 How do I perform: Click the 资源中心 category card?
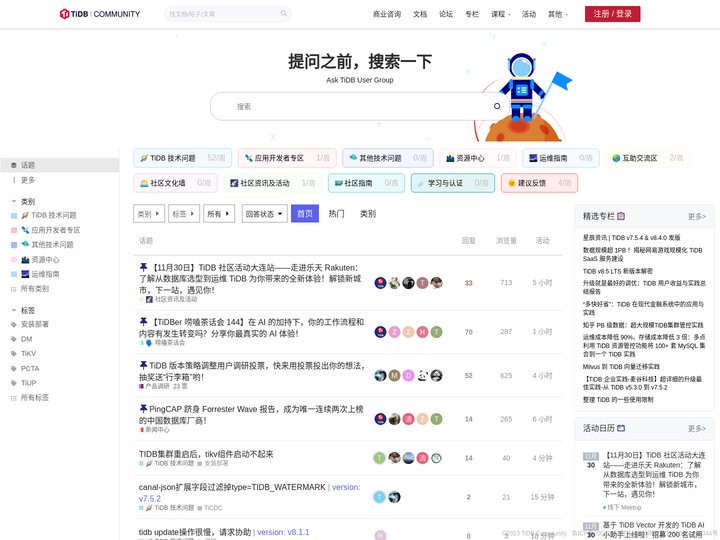point(478,158)
